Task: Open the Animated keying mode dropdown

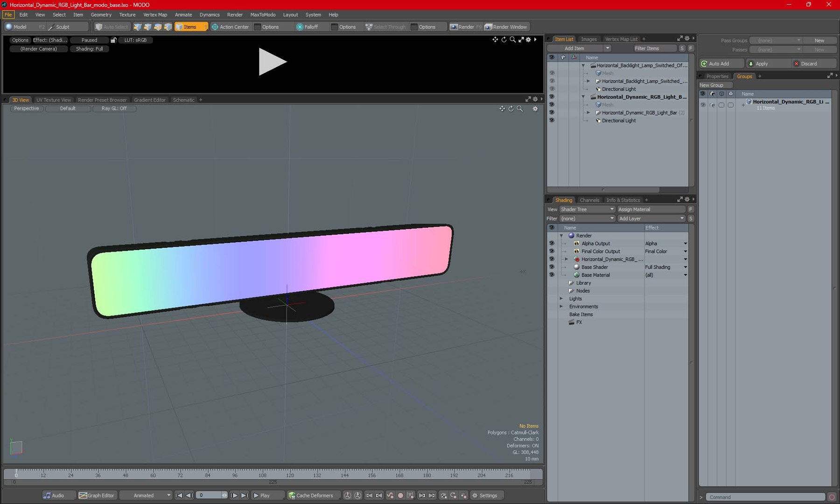Action: click(146, 495)
